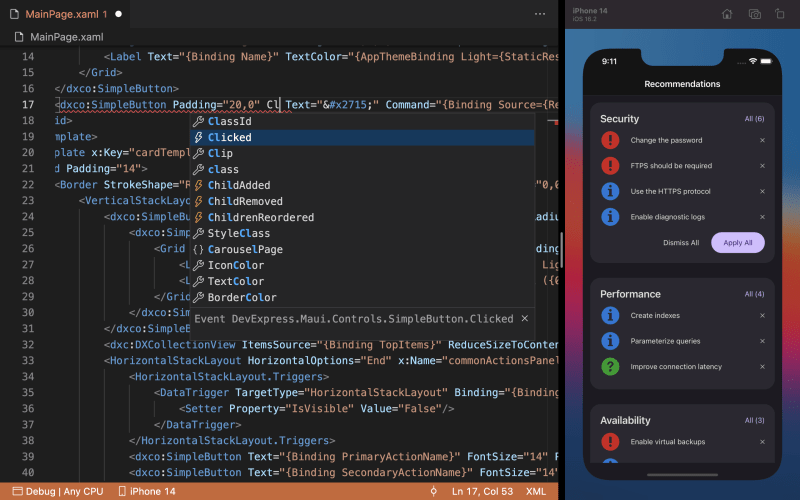Pick ChildrenReordered from the suggestions
The height and width of the screenshot is (500, 800).
[x=362, y=217]
